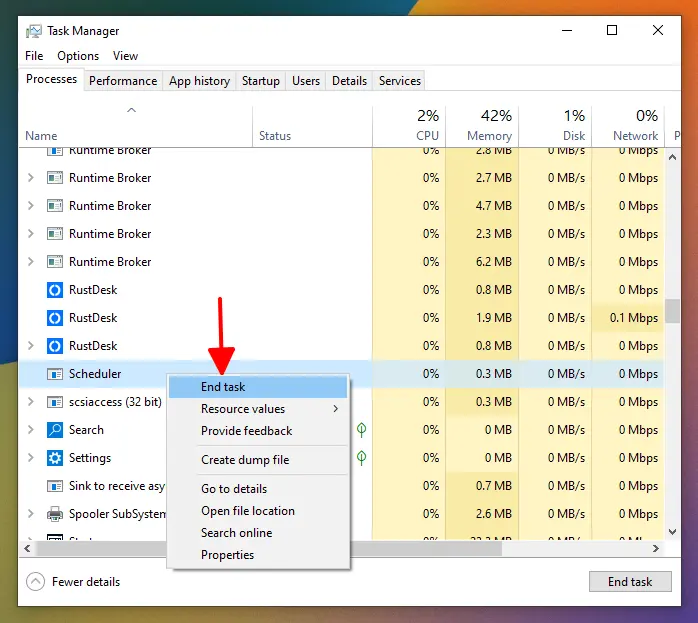The image size is (698, 623).
Task: Click the vertical scrollbar down arrow
Action: click(x=673, y=532)
